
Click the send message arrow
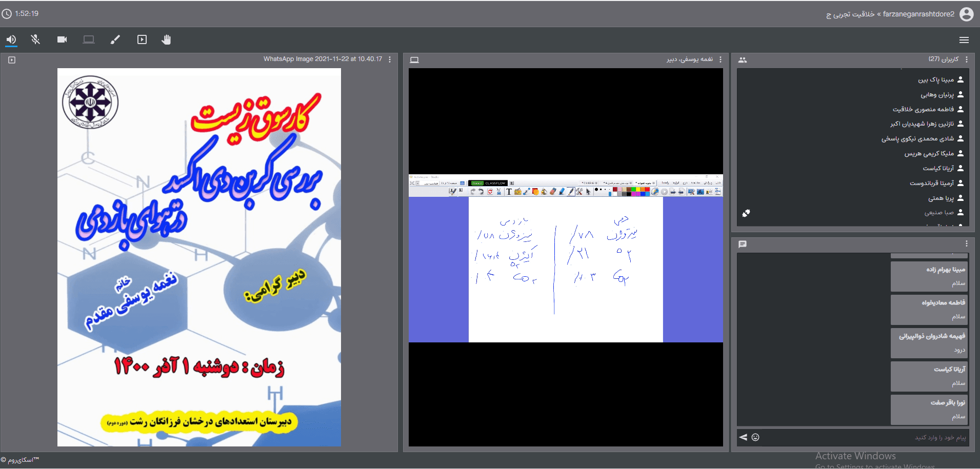tap(743, 437)
